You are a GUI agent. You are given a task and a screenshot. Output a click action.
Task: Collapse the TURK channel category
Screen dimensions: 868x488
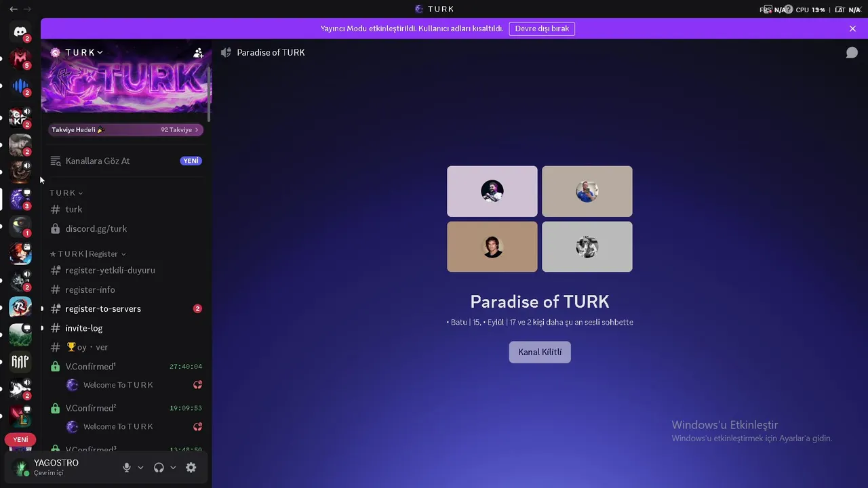click(66, 193)
